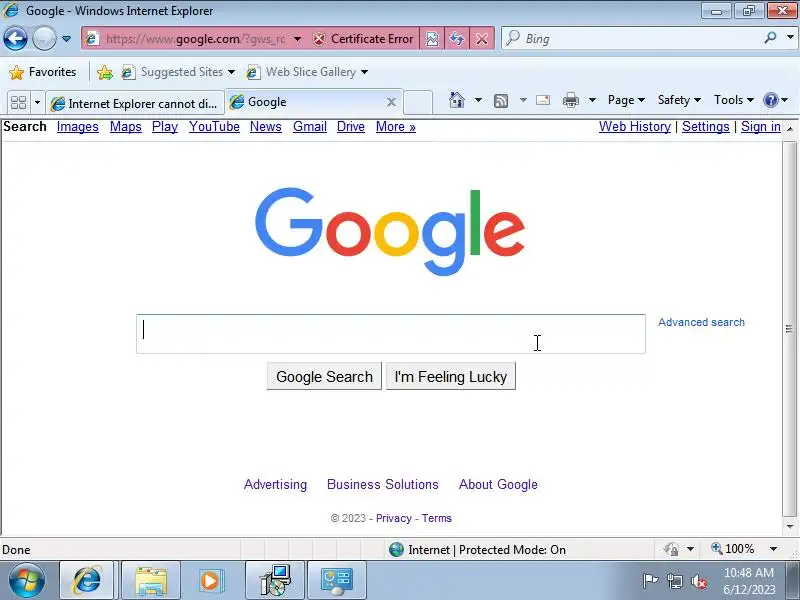Viewport: 800px width, 600px height.
Task: Open the About Google link
Action: pos(498,484)
